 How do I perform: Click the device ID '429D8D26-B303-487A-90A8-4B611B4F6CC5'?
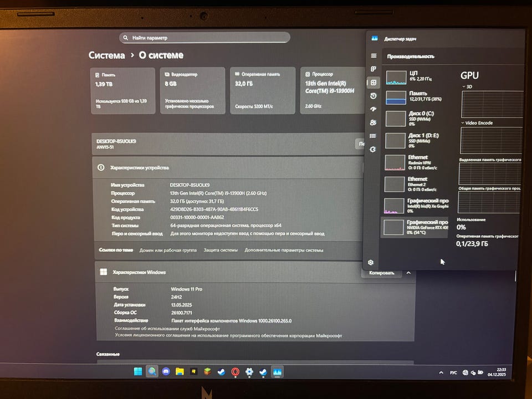[214, 209]
